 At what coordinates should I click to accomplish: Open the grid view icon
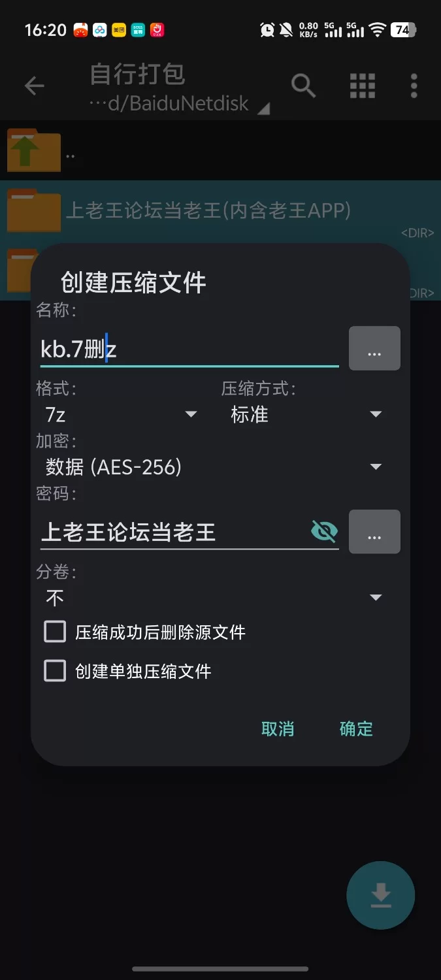coord(362,86)
